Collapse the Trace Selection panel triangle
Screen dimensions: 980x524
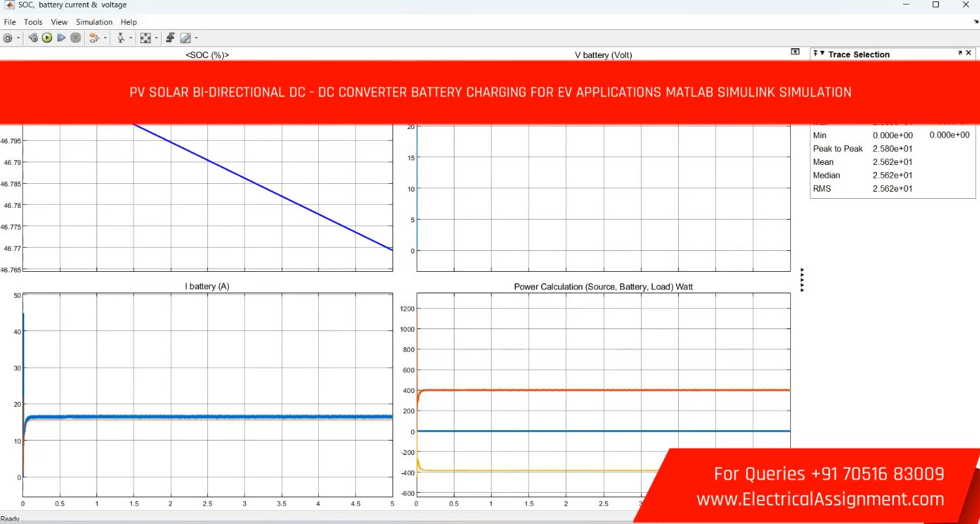[822, 54]
